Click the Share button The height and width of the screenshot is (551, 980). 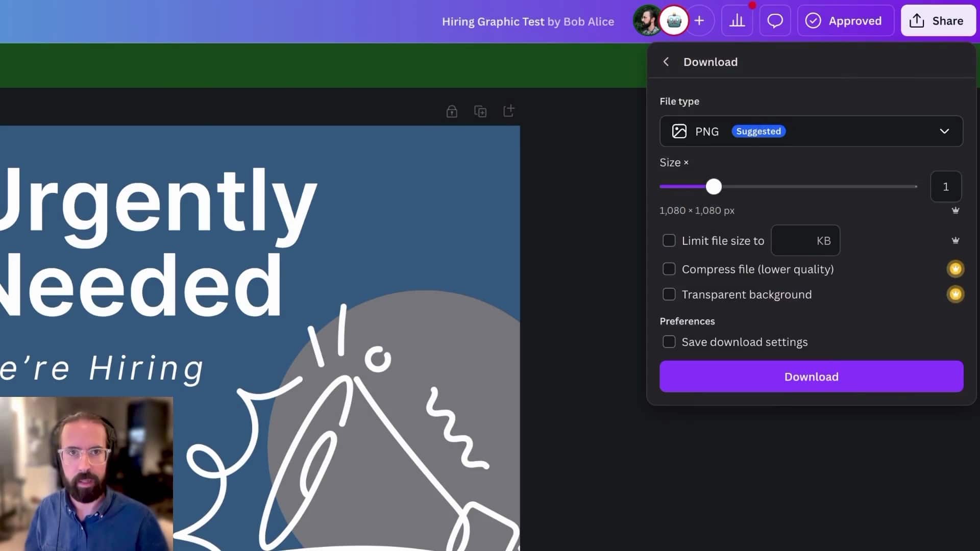click(938, 21)
